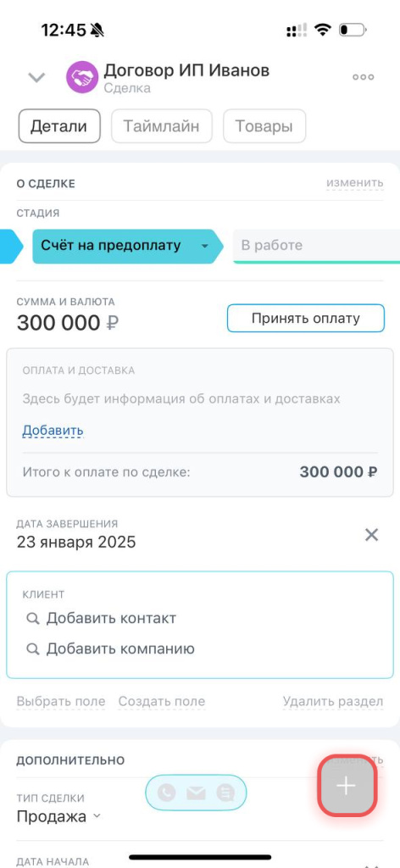Tap Добавить компанию search field
The height and width of the screenshot is (868, 400).
[111, 648]
